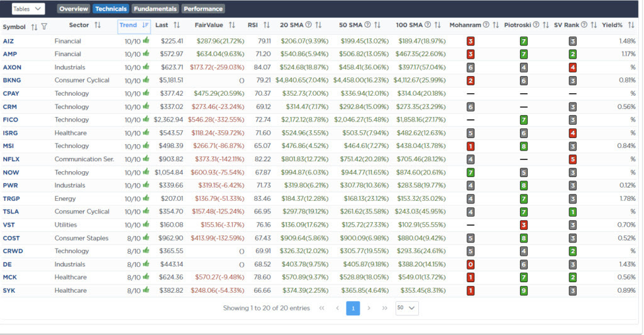
Task: Open AIZ symbol link
Action: pos(8,41)
